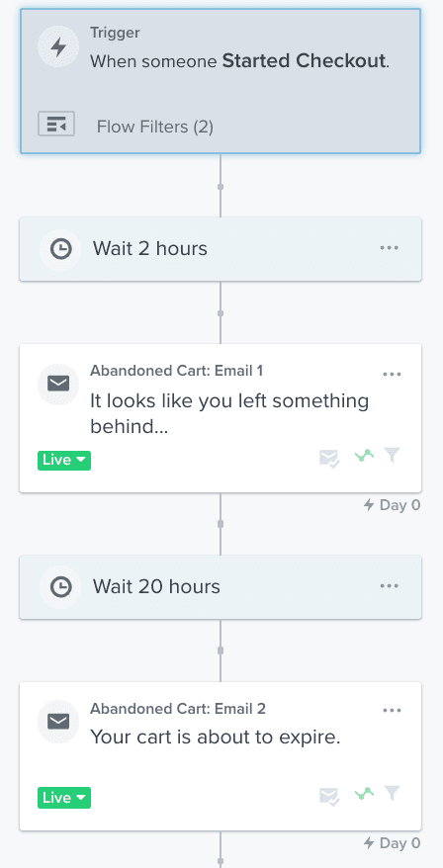This screenshot has height=868, width=443.
Task: Click Email 1 smart sending icon
Action: (329, 458)
